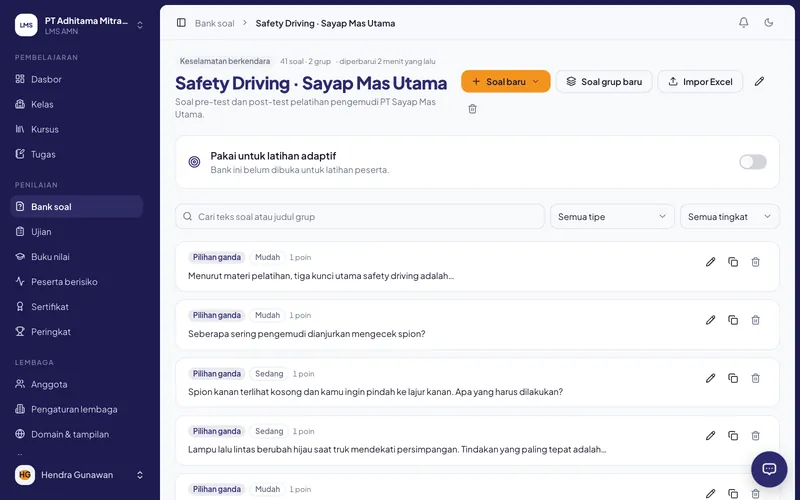
Task: Click the 'Keselamatan berkendara' tag
Action: [224, 61]
